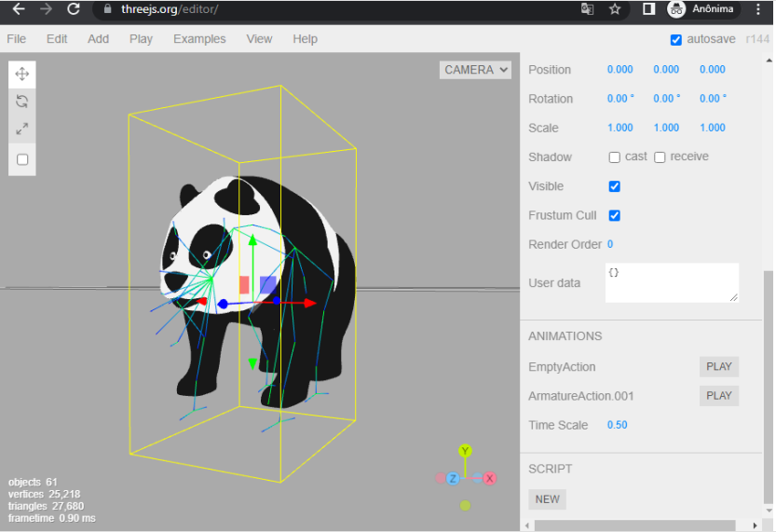Open the Examples menu
Viewport: 776px width, 532px height.
pos(199,39)
